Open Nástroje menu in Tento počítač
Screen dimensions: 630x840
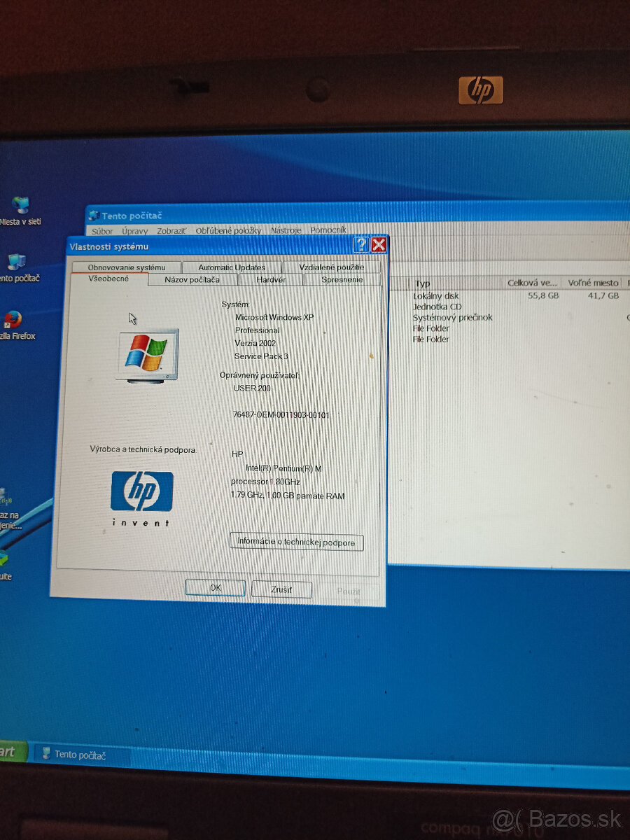click(x=286, y=230)
